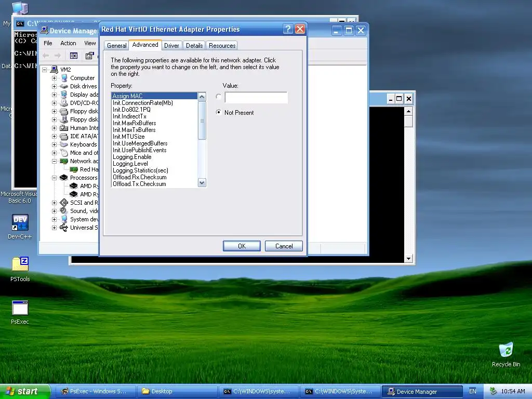Collapse the Network adapters node
The image size is (532, 399).
[x=54, y=161]
